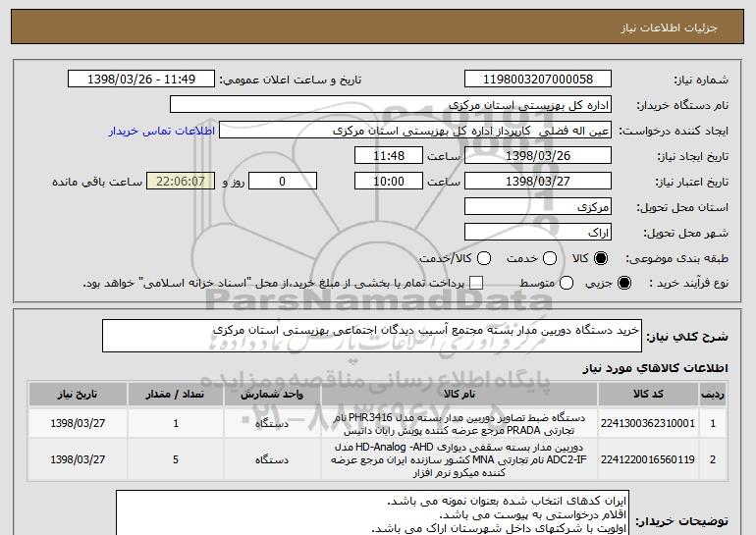The width and height of the screenshot is (756, 535).
Task: Click product code 2241220016560119
Action: pyautogui.click(x=648, y=459)
